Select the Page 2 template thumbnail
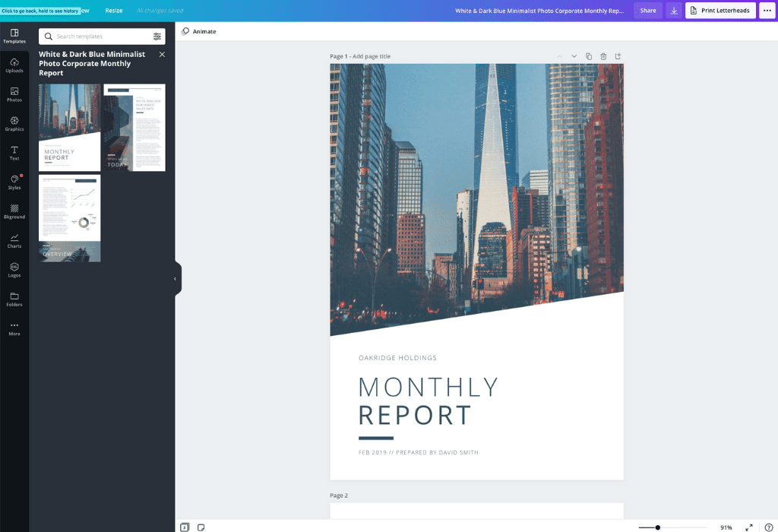 134,127
